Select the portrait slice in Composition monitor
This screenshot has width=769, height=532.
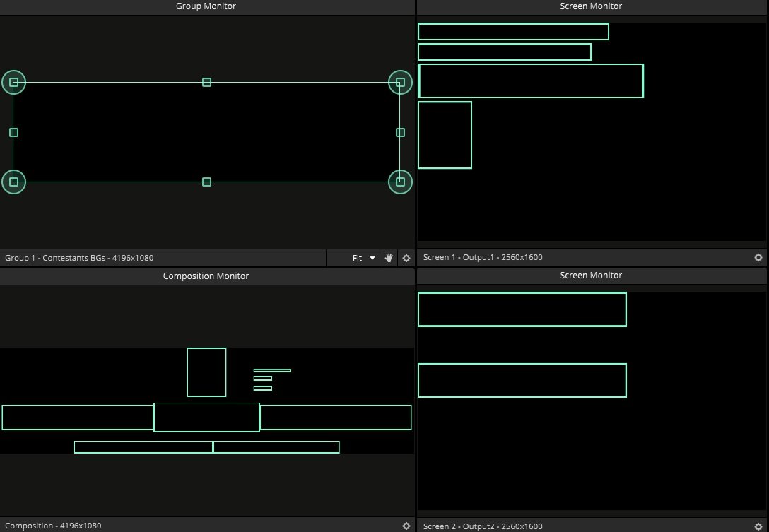pos(206,372)
